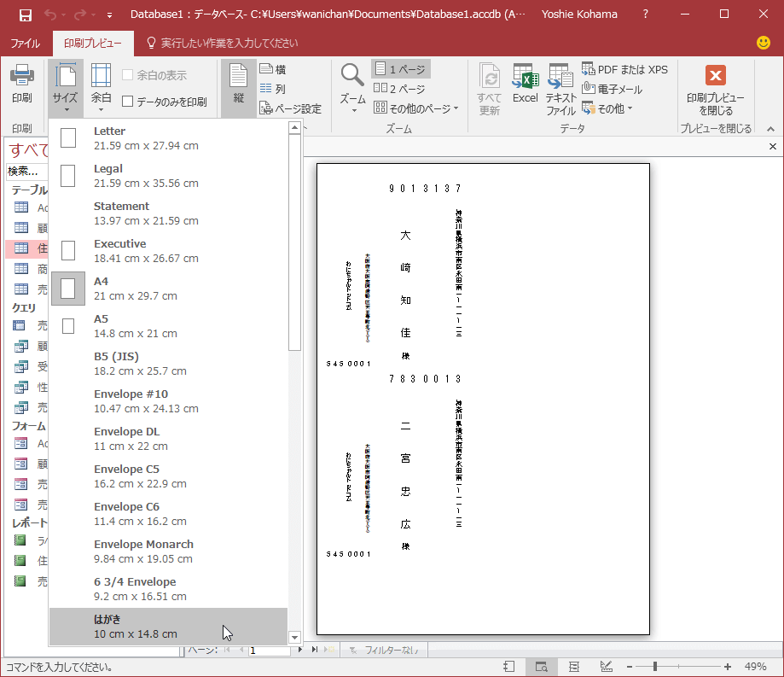Viewport: 784px width, 677px height.
Task: Click the smiley feedback icon
Action: pos(763,43)
